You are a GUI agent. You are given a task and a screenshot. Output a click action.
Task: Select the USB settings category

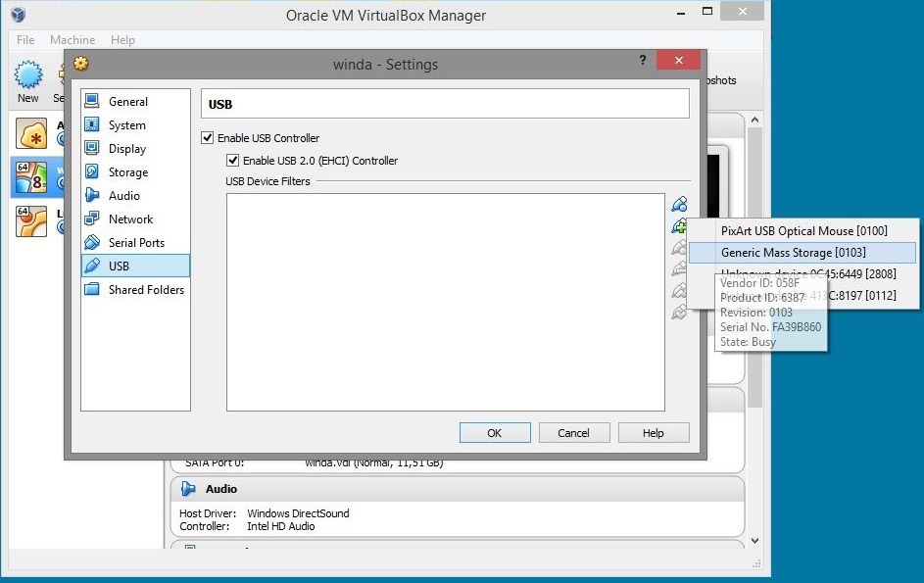[x=135, y=266]
